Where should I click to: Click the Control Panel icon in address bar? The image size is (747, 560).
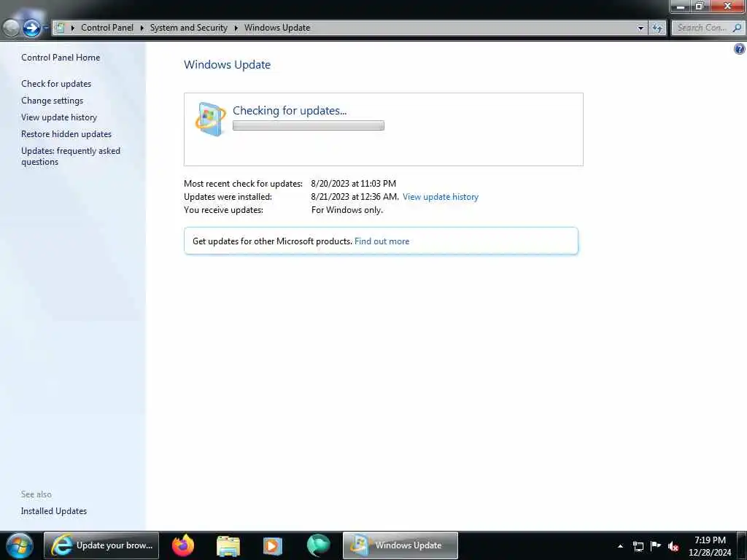(x=60, y=28)
